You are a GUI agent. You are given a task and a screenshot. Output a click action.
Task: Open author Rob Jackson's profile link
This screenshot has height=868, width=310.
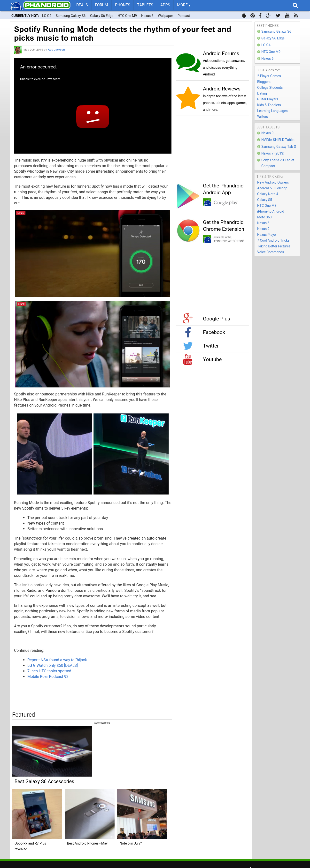(56, 50)
